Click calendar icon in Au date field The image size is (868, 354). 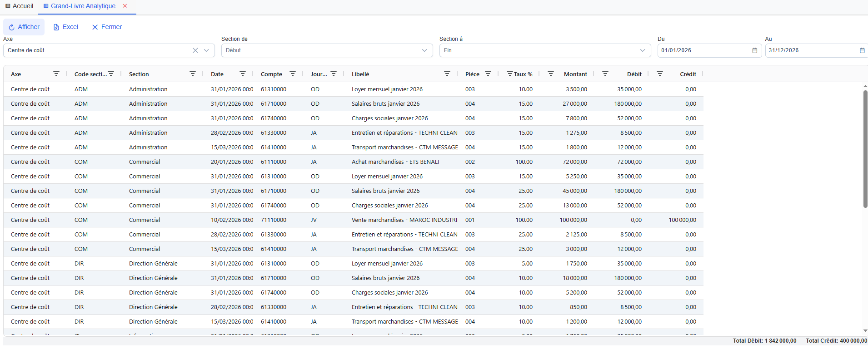(x=862, y=50)
